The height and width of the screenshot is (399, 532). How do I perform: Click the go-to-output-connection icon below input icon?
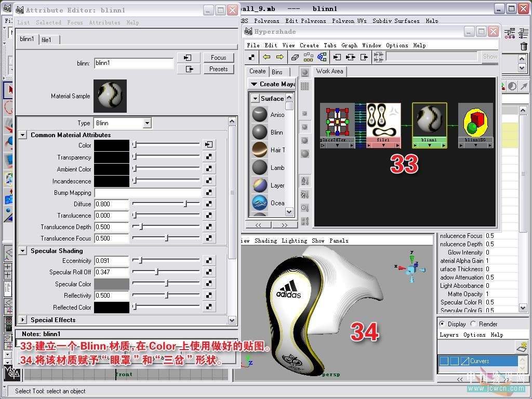(189, 69)
